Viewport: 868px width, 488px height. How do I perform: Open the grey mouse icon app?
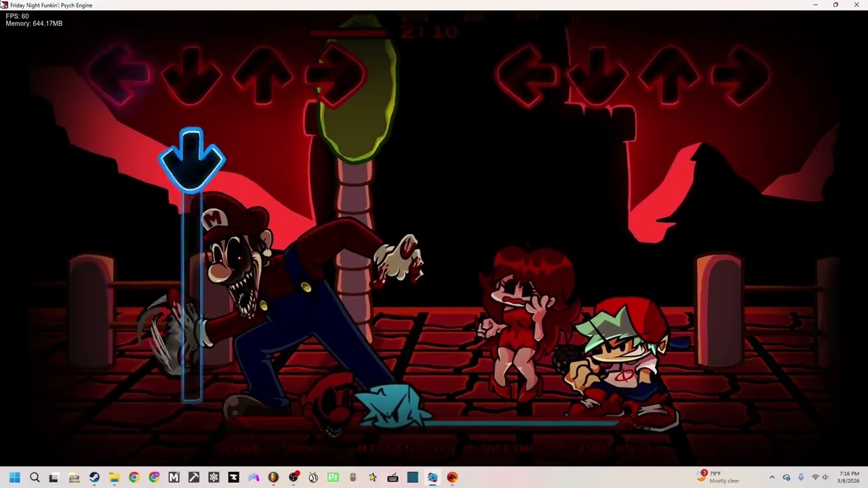coord(353,477)
